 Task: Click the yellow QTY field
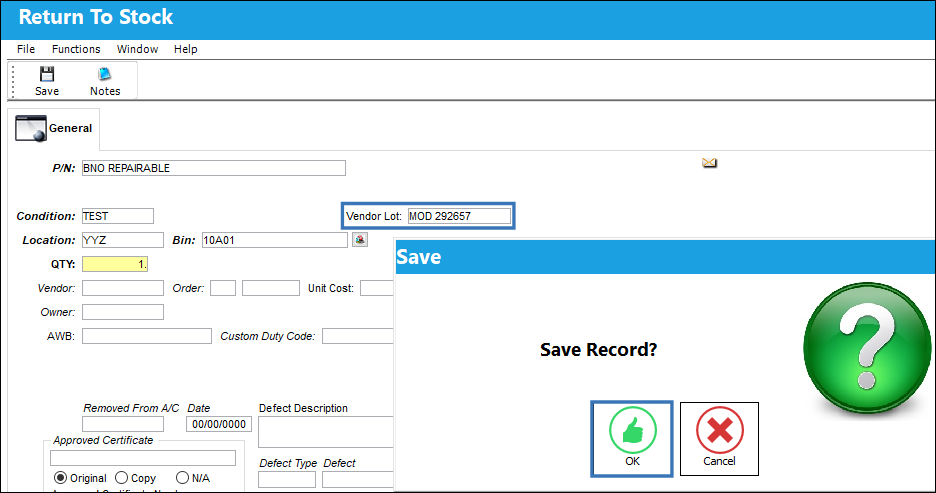tap(115, 264)
